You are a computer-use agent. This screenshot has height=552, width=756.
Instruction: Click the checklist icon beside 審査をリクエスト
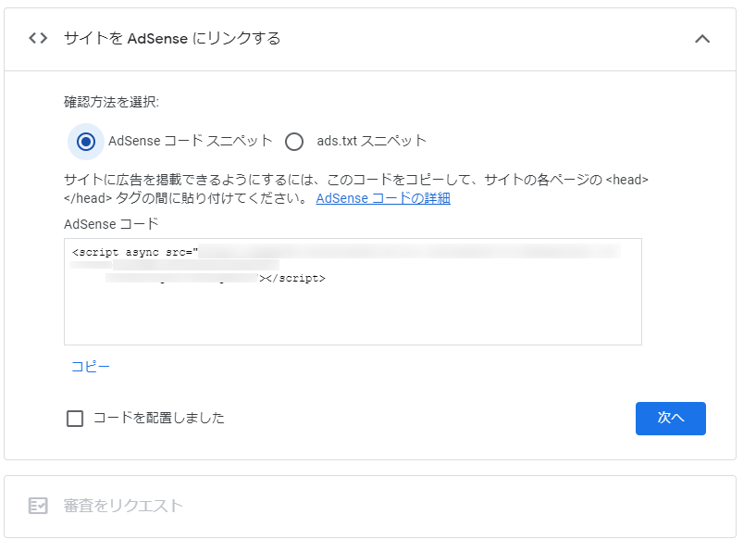(x=38, y=506)
